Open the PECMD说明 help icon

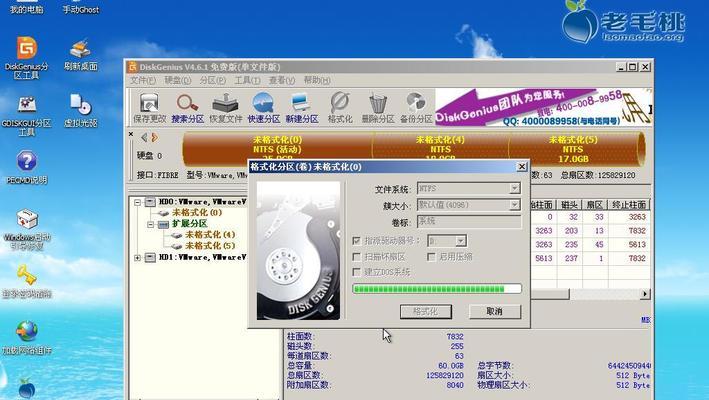click(27, 167)
